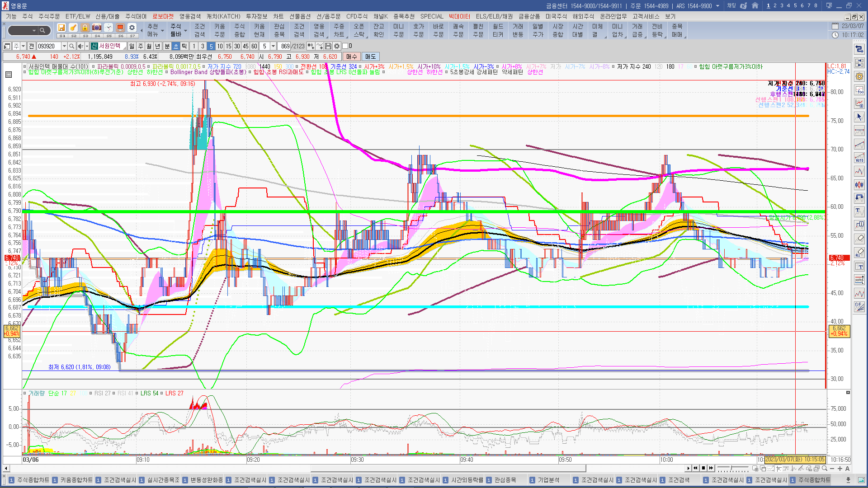Select the 초 (seconds) chart period toggle
Screen dimensions: 868x488
tap(176, 46)
